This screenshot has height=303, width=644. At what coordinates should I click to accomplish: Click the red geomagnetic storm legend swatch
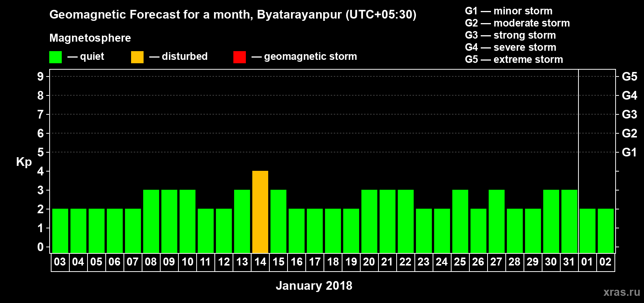click(x=239, y=57)
